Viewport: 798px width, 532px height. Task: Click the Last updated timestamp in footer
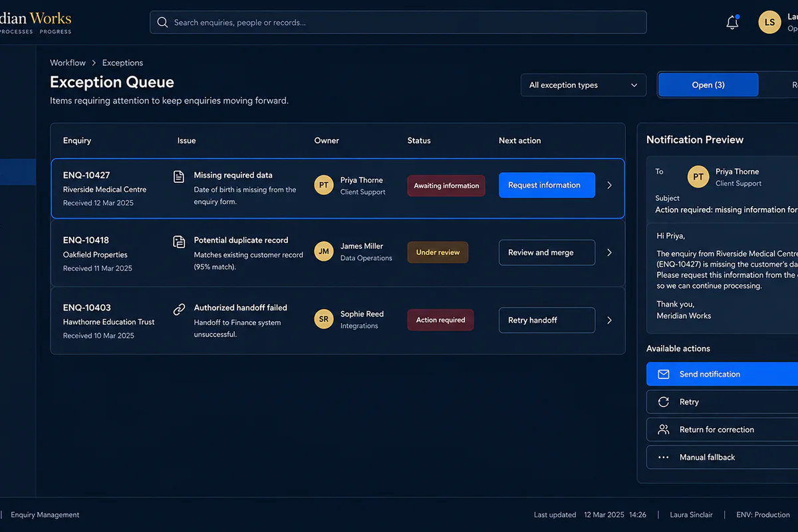(590, 515)
